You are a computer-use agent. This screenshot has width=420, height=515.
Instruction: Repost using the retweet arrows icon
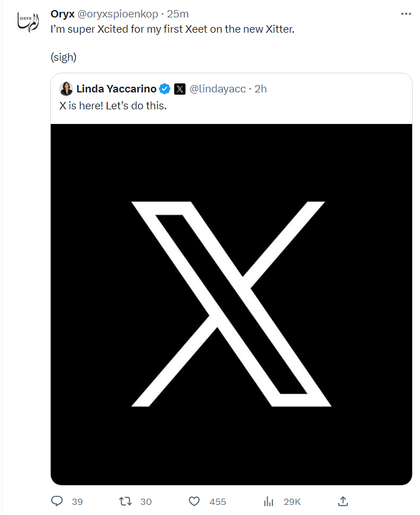[126, 501]
